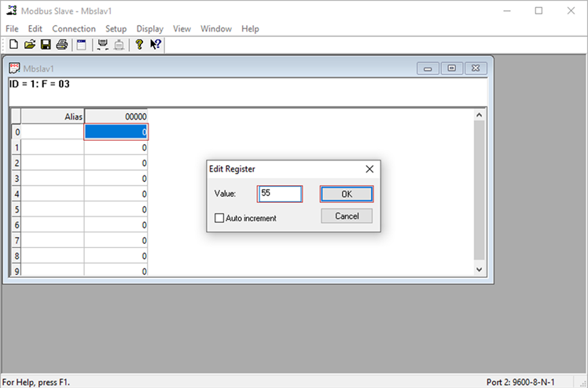Image resolution: width=588 pixels, height=388 pixels.
Task: Click the yellow question mark About icon
Action: click(x=139, y=44)
